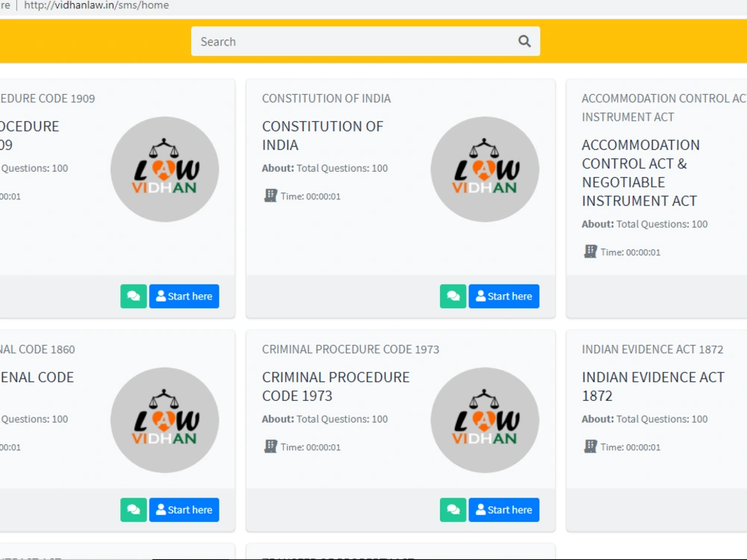Click time icon in Accommodation Control Act card

point(590,251)
